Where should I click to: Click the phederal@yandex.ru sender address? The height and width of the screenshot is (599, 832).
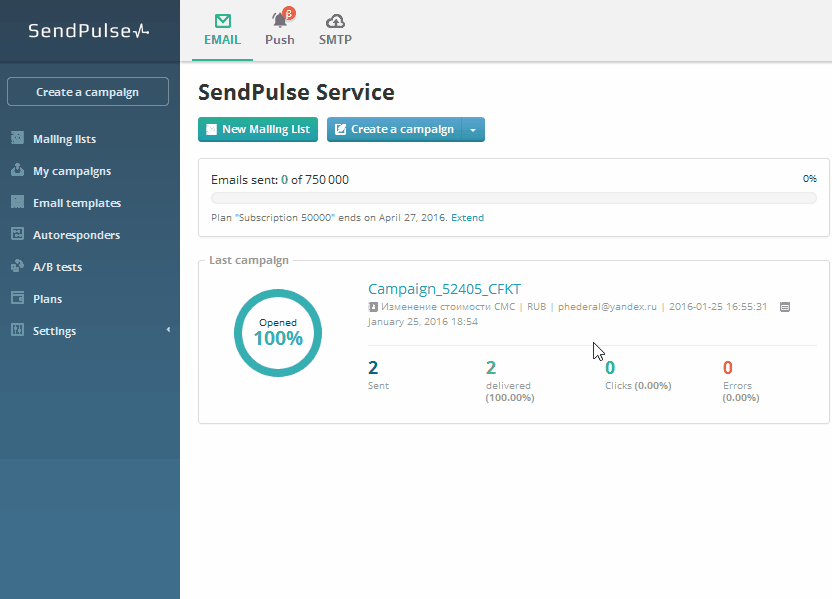607,307
